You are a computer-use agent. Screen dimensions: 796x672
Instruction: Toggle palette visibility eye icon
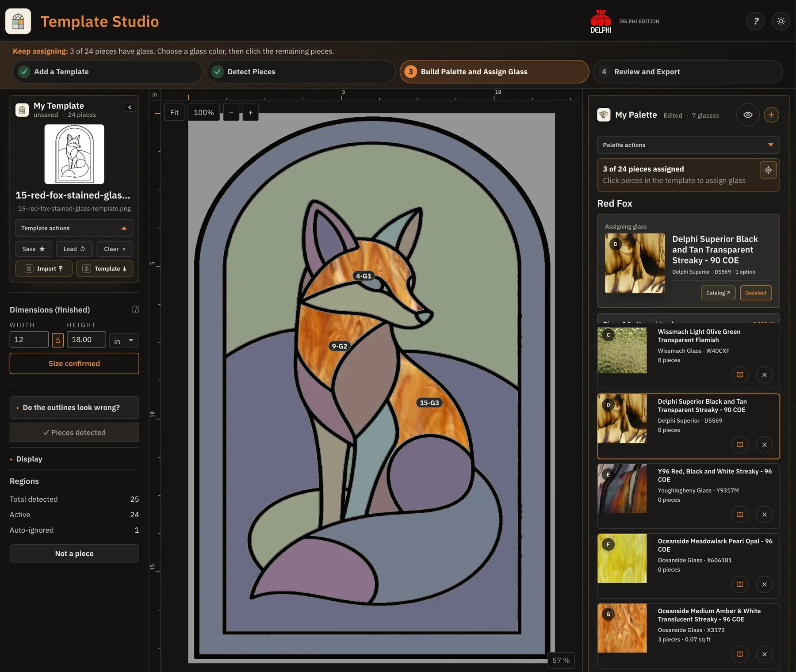click(x=748, y=115)
